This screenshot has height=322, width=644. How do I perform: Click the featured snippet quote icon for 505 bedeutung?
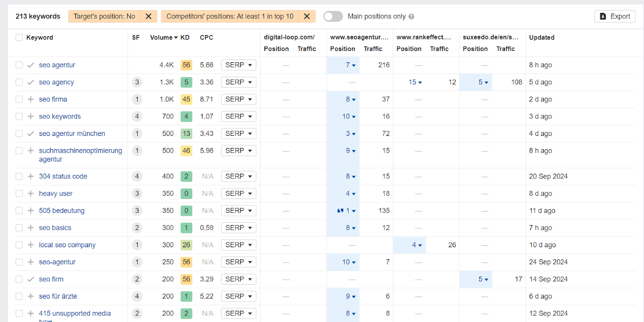341,211
